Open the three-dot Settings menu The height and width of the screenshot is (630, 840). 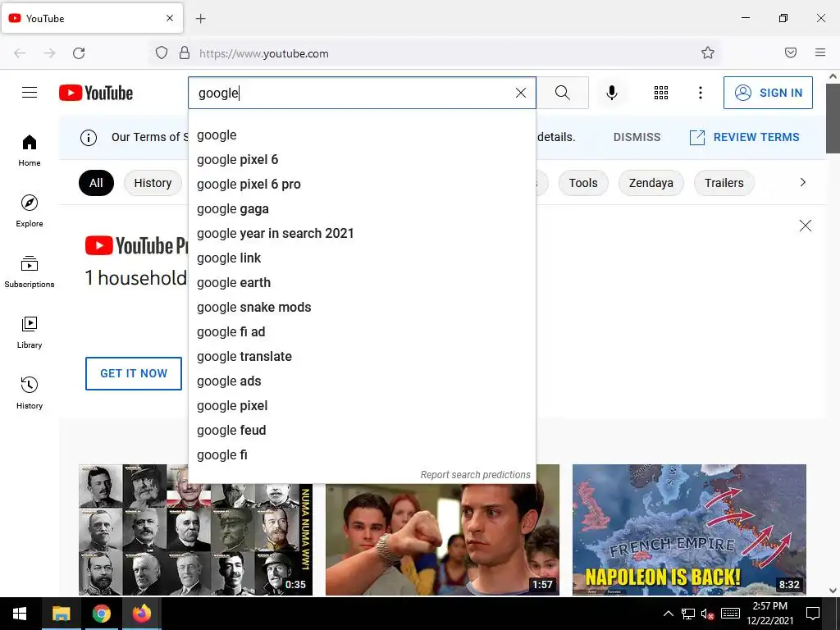[x=701, y=93]
